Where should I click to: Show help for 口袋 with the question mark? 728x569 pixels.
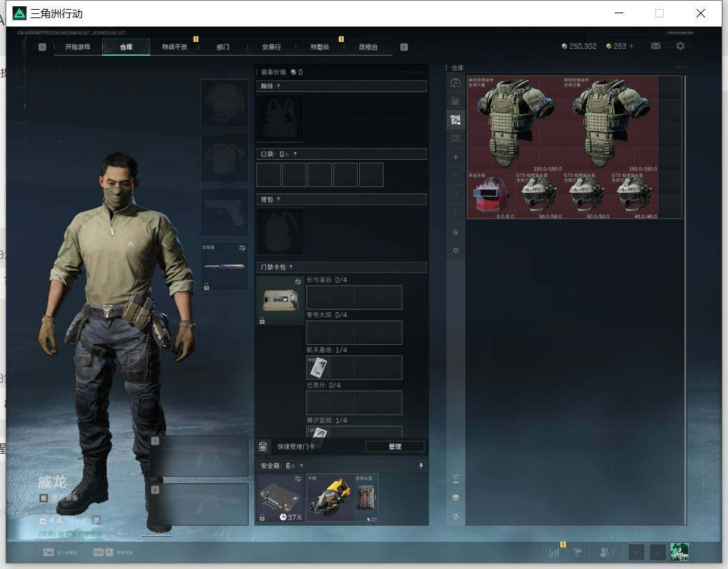pyautogui.click(x=295, y=154)
